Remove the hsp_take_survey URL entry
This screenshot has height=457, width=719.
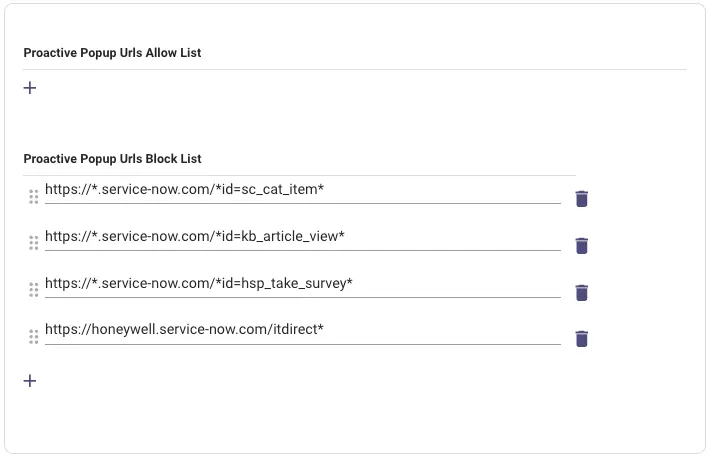tap(582, 292)
